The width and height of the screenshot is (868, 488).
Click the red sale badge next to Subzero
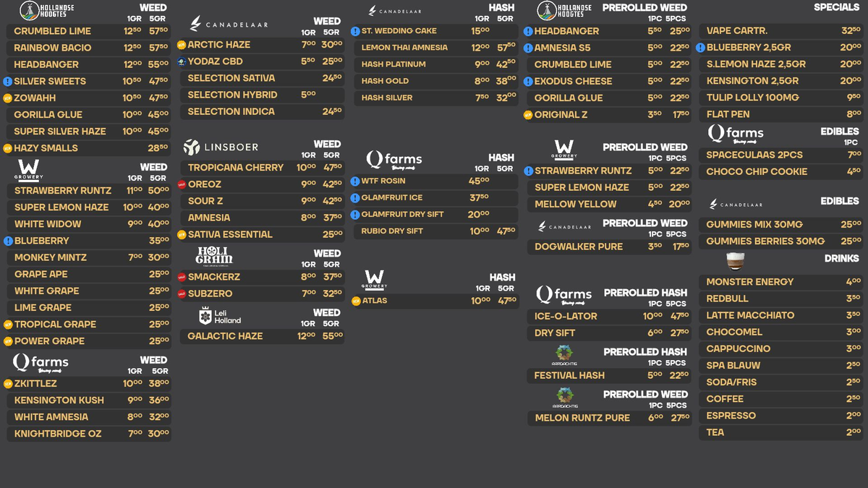point(182,294)
